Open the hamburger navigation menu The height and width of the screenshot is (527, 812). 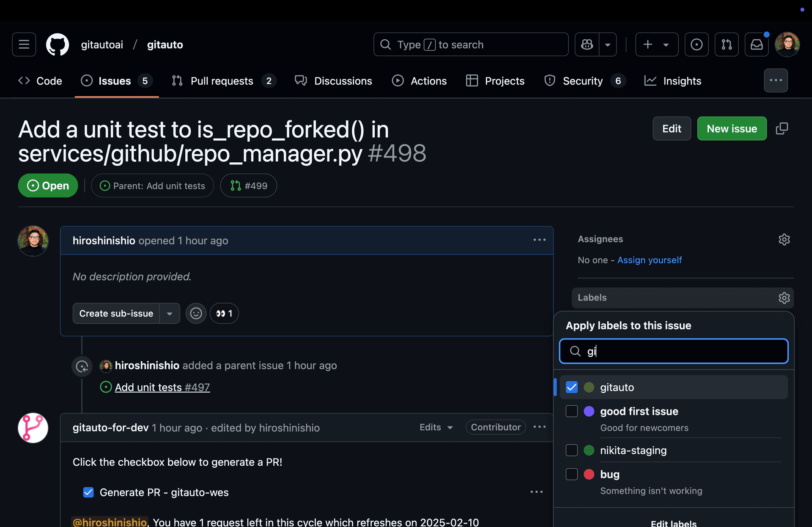click(23, 44)
